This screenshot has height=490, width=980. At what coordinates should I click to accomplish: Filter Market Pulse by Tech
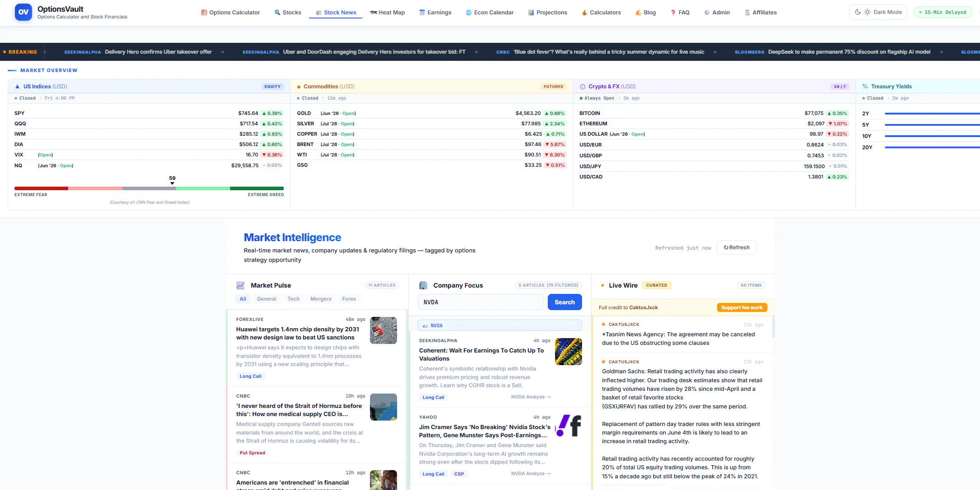293,299
